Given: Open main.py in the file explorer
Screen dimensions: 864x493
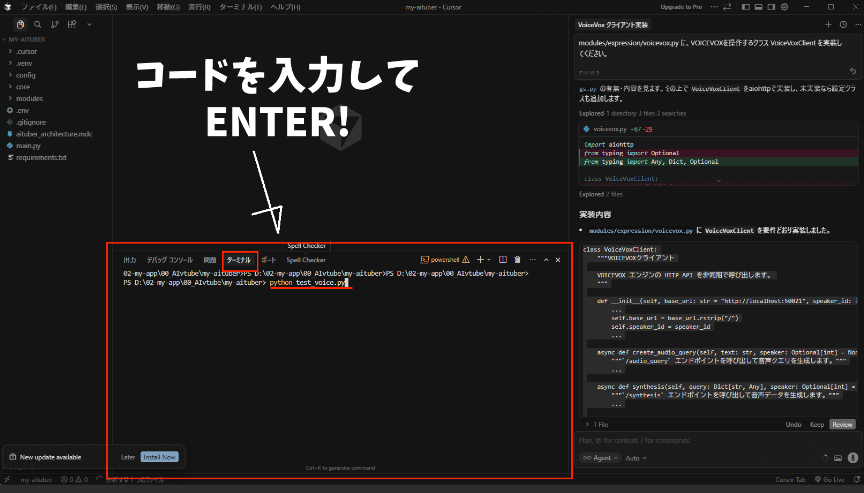Looking at the screenshot, I should click(x=27, y=145).
